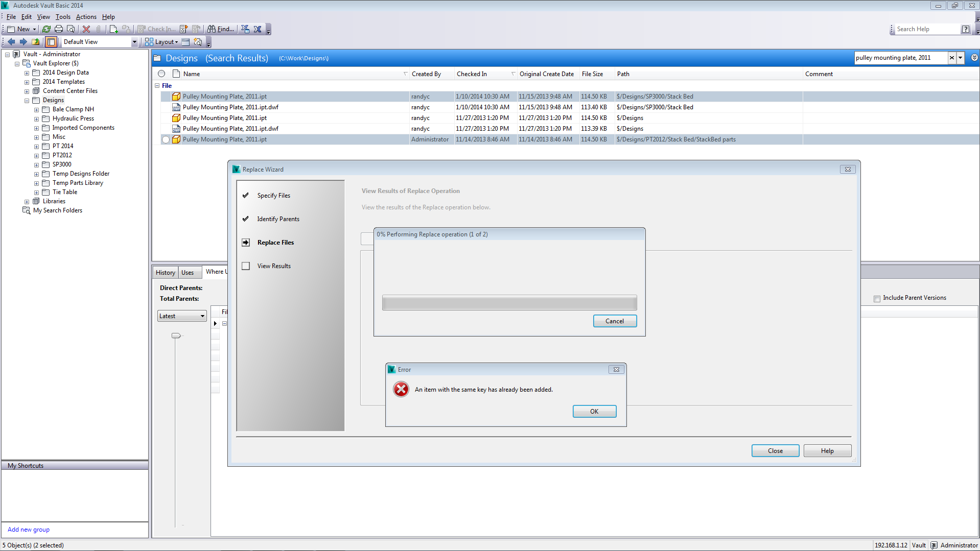Collapse the File group in results
980x551 pixels.
coord(157,86)
